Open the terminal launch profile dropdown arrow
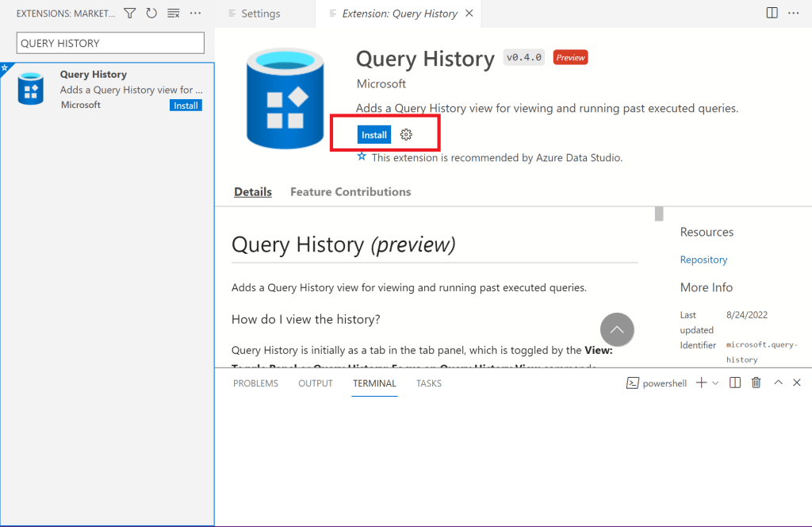This screenshot has width=812, height=527. pyautogui.click(x=715, y=383)
